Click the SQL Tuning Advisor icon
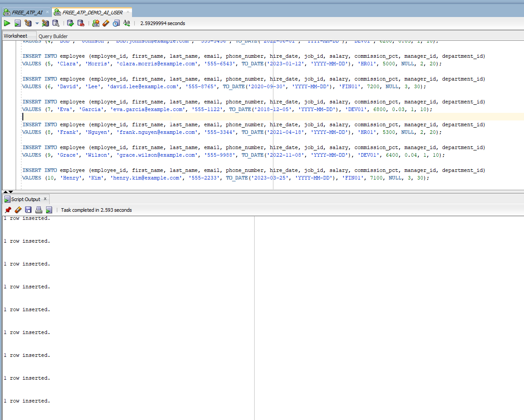Viewport: 524px width, 420px height. coord(56,23)
